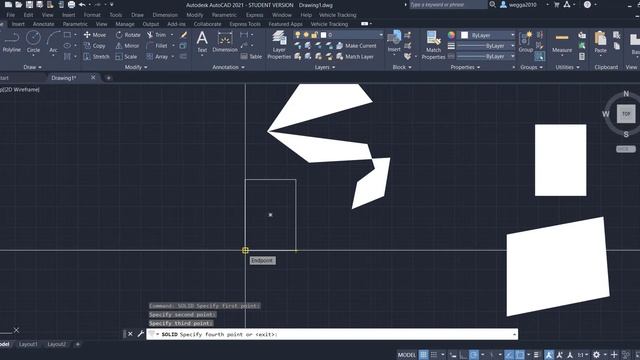The image size is (640, 360).
Task: Expand the Utilities panel
Action: [x=567, y=67]
